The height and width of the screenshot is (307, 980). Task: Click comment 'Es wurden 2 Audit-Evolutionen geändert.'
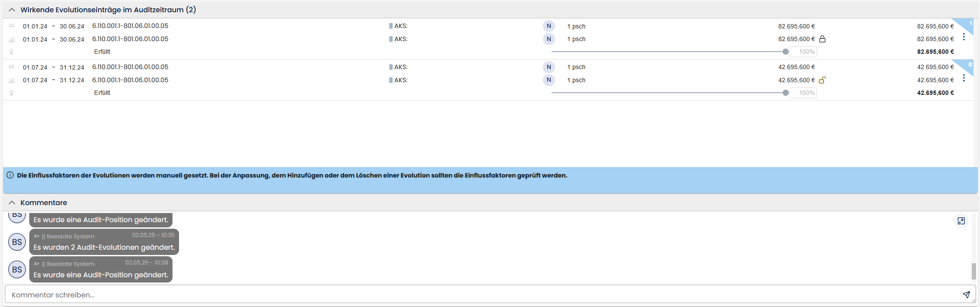tap(104, 247)
